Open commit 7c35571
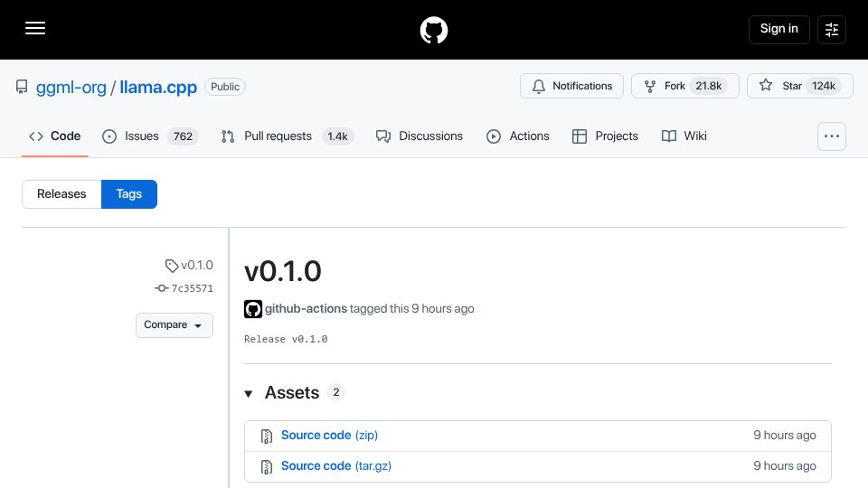Viewport: 868px width, 488px height. click(184, 288)
